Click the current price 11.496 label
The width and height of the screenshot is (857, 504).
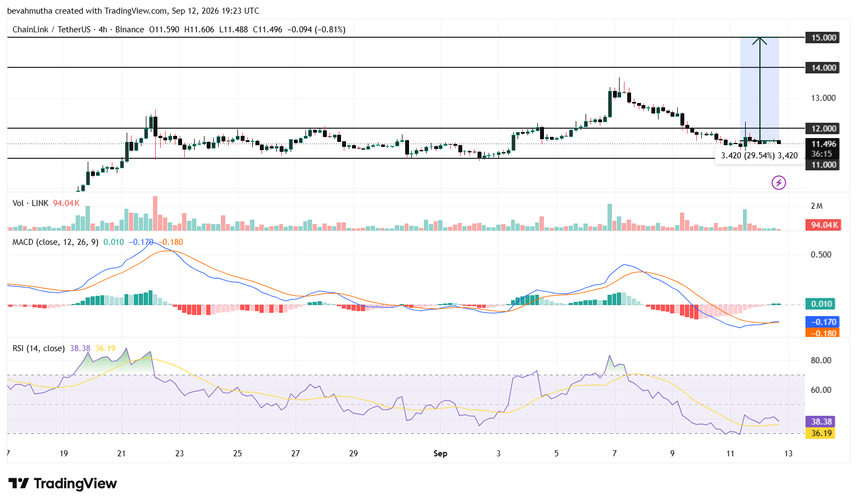(824, 144)
